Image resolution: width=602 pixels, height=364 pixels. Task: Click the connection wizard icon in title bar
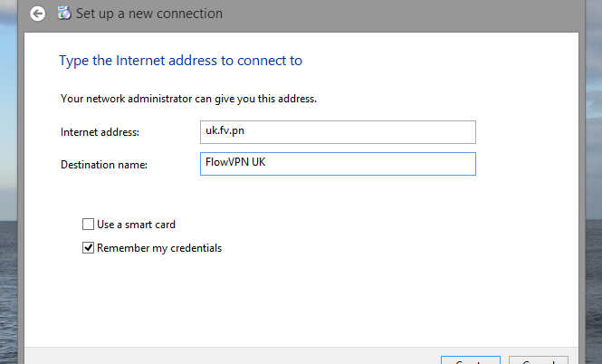coord(63,14)
